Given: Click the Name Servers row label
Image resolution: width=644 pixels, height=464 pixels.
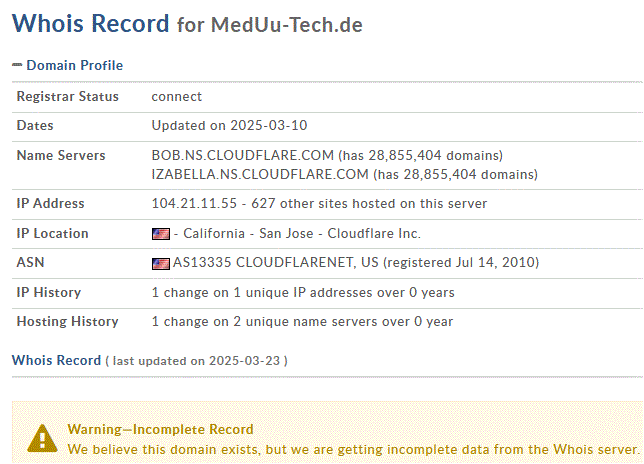Looking at the screenshot, I should click(61, 155).
